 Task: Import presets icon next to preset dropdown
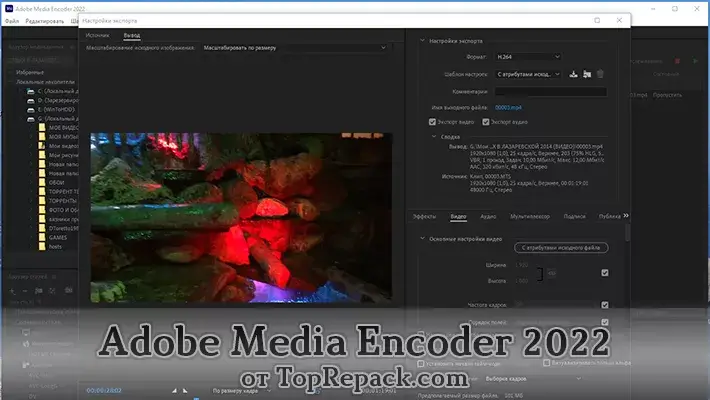587,74
